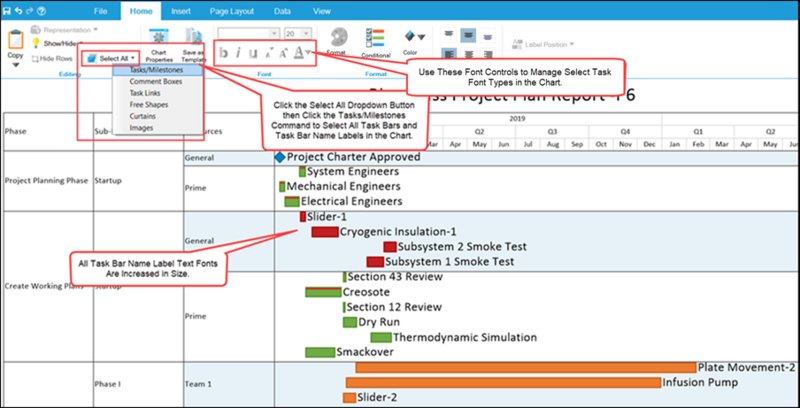Select top vertical alignment icon
800x408 pixels.
click(x=448, y=35)
